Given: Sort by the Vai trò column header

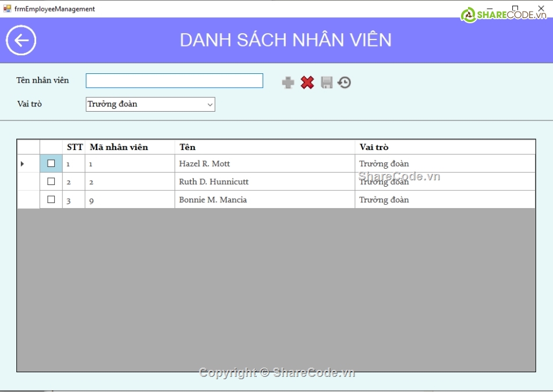Looking at the screenshot, I should (445, 147).
